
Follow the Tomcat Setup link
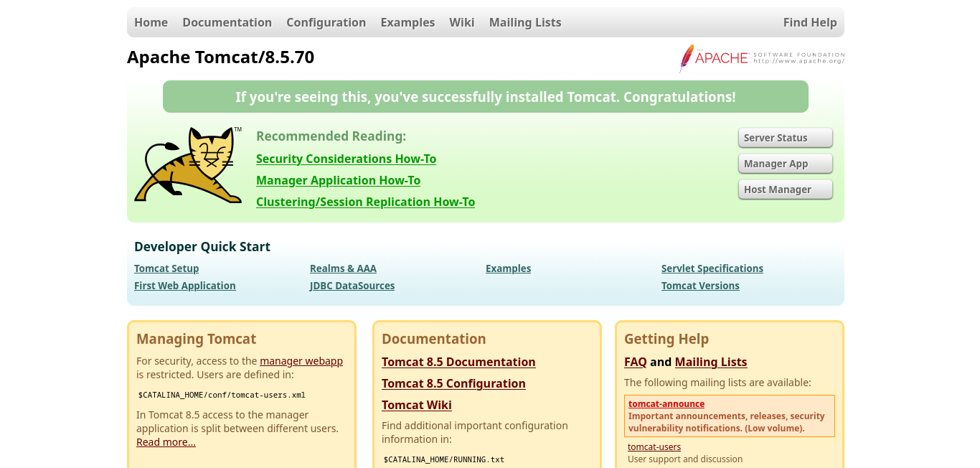166,268
